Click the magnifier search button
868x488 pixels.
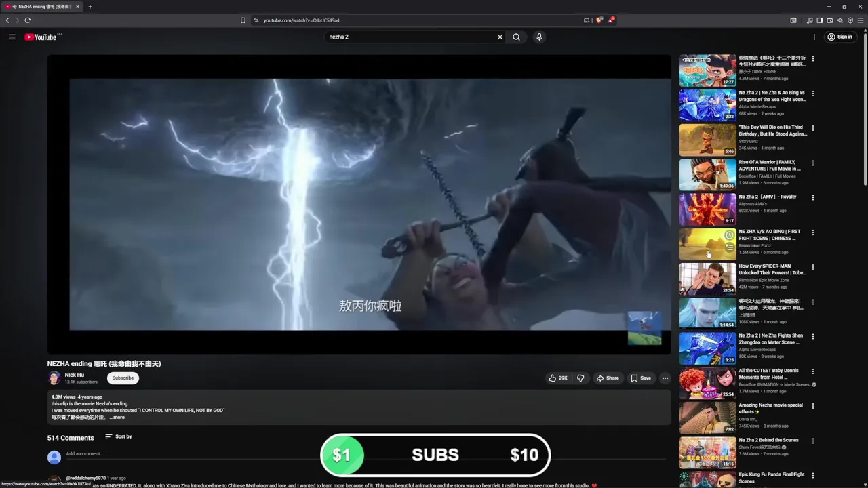[x=517, y=37]
